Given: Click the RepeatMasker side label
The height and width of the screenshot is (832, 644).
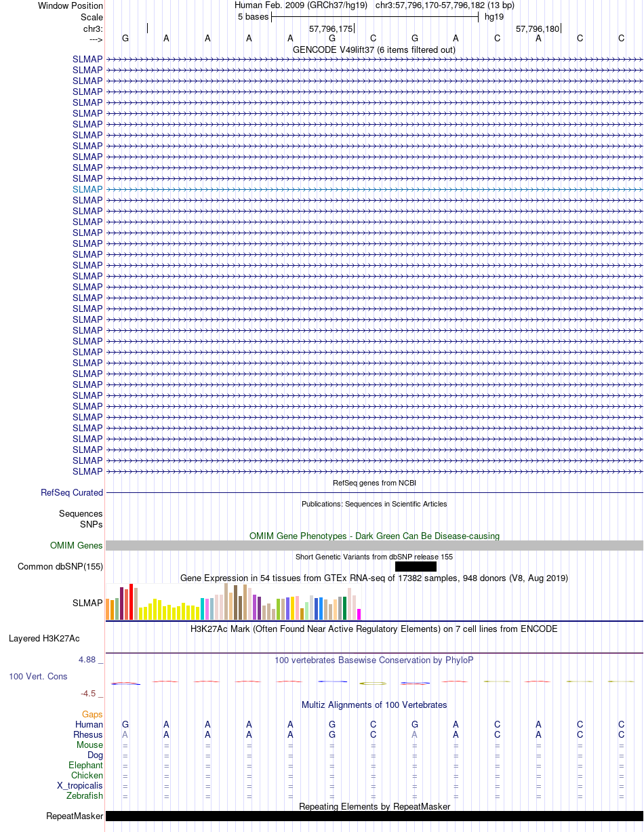Looking at the screenshot, I should click(75, 816).
